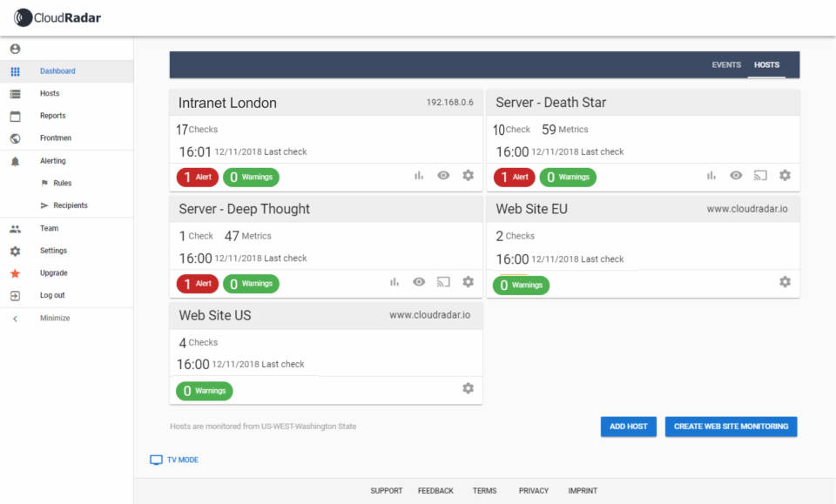Open bar chart icon on Server - Death Star
This screenshot has width=836, height=504.
point(711,176)
